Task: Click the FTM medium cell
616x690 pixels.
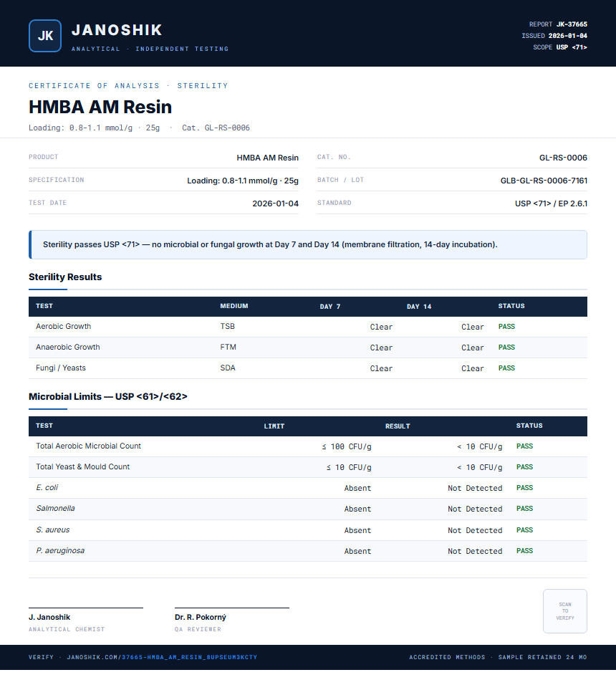Action: 228,347
